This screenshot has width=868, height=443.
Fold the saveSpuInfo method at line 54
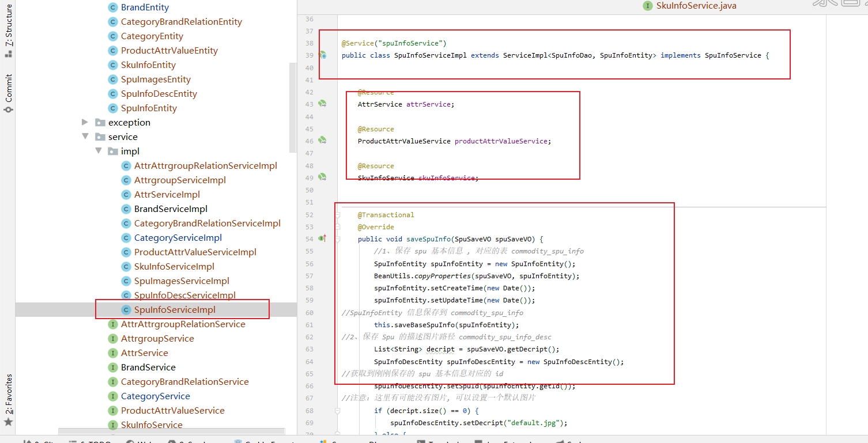pos(338,238)
